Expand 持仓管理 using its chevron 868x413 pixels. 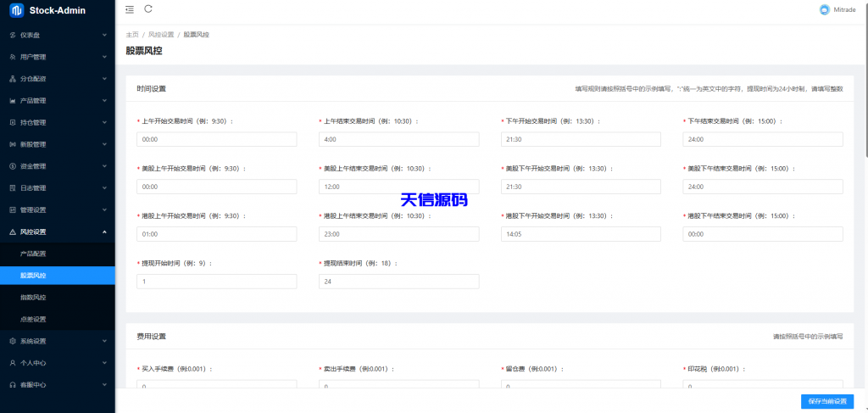coord(104,122)
